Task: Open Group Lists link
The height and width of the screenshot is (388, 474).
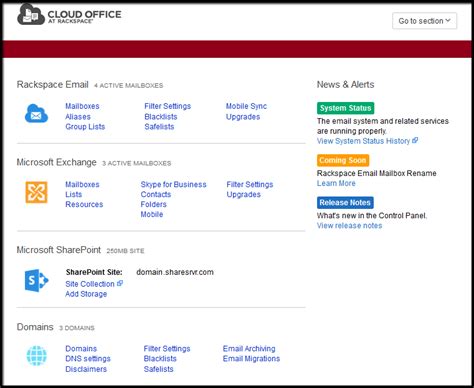Action: (x=85, y=127)
